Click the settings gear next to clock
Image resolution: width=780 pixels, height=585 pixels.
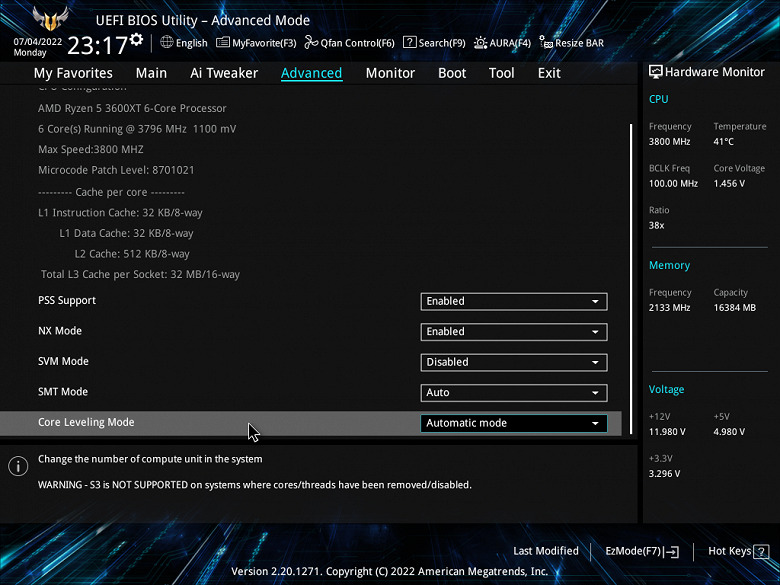pos(136,40)
